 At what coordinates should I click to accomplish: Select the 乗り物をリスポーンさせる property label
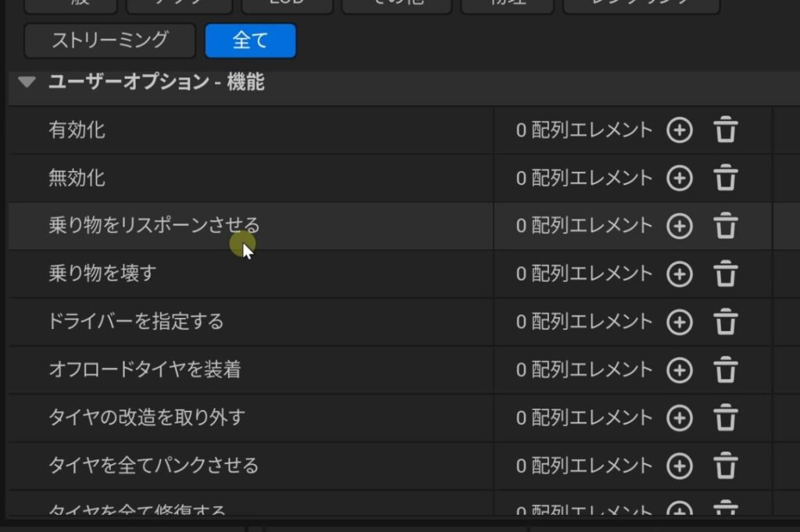[154, 226]
